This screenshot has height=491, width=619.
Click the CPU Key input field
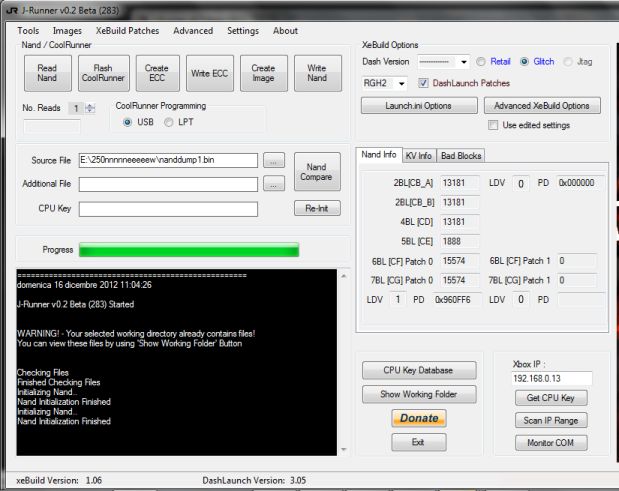tap(168, 209)
